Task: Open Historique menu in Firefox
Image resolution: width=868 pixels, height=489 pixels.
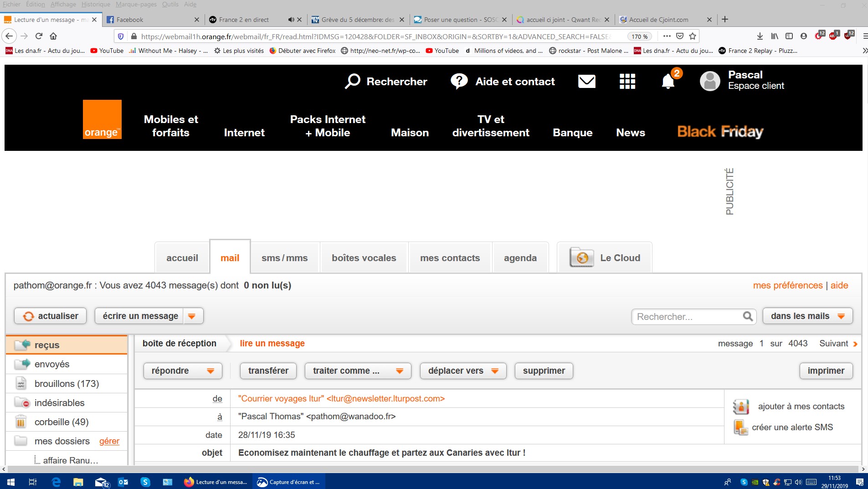Action: 96,4
